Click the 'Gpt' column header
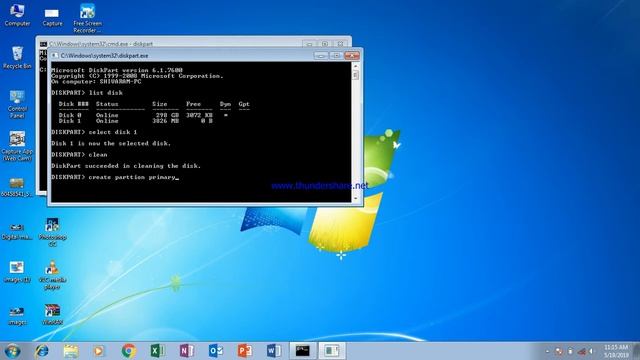The image size is (640, 360). tap(244, 104)
